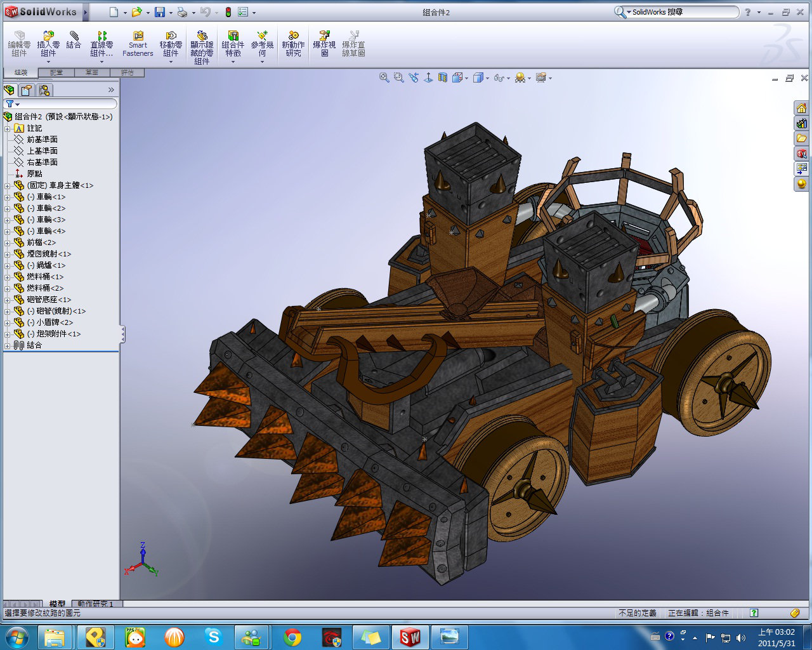
Task: Expand the 車身主體<1> tree node
Action: coord(8,185)
